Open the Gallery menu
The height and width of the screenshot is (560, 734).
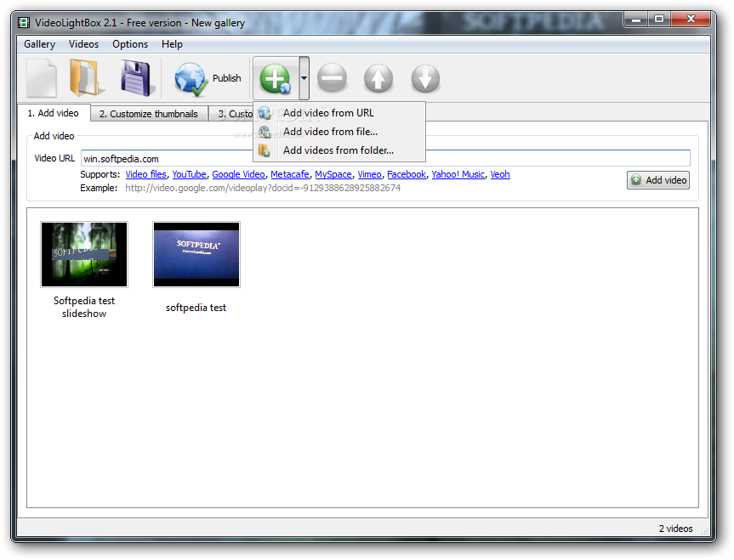pos(39,44)
